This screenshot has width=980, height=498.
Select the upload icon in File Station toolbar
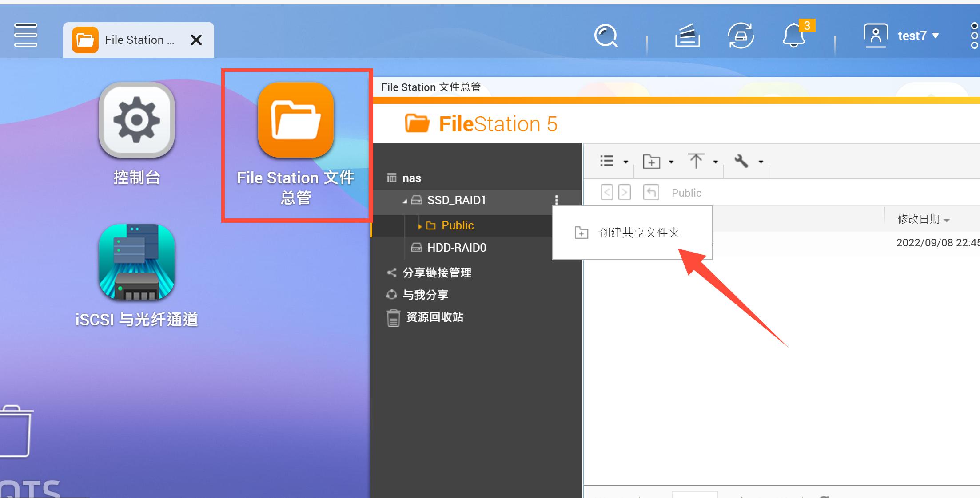coord(696,161)
